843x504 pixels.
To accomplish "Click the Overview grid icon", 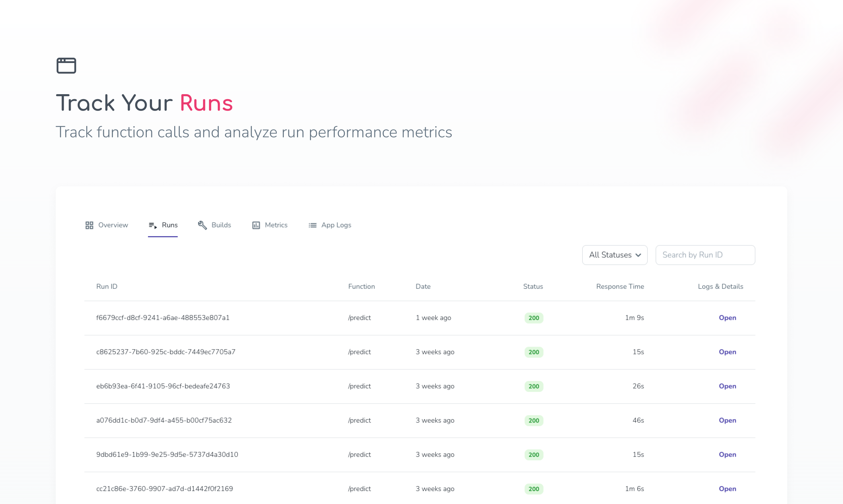I will (x=89, y=225).
